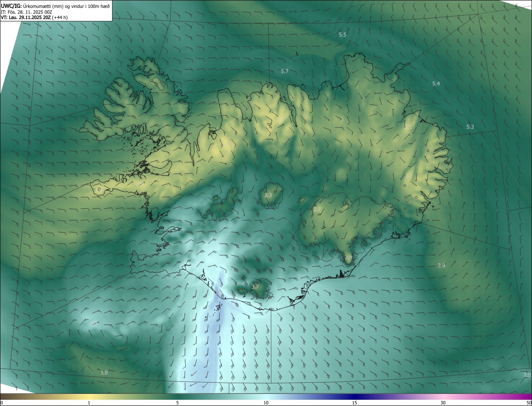Click the 7.0 value label
The width and height of the screenshot is (532, 406).
coord(527,375)
